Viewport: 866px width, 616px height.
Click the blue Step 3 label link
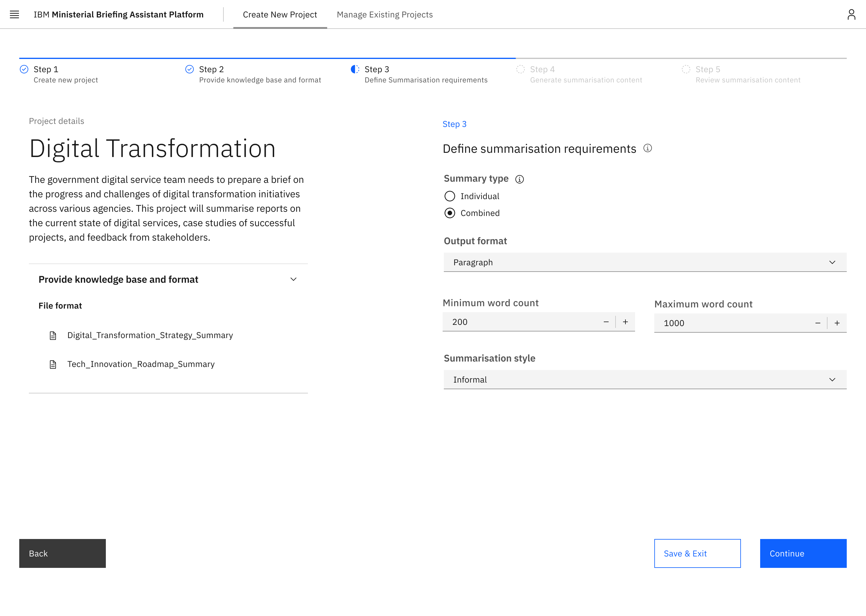tap(454, 124)
